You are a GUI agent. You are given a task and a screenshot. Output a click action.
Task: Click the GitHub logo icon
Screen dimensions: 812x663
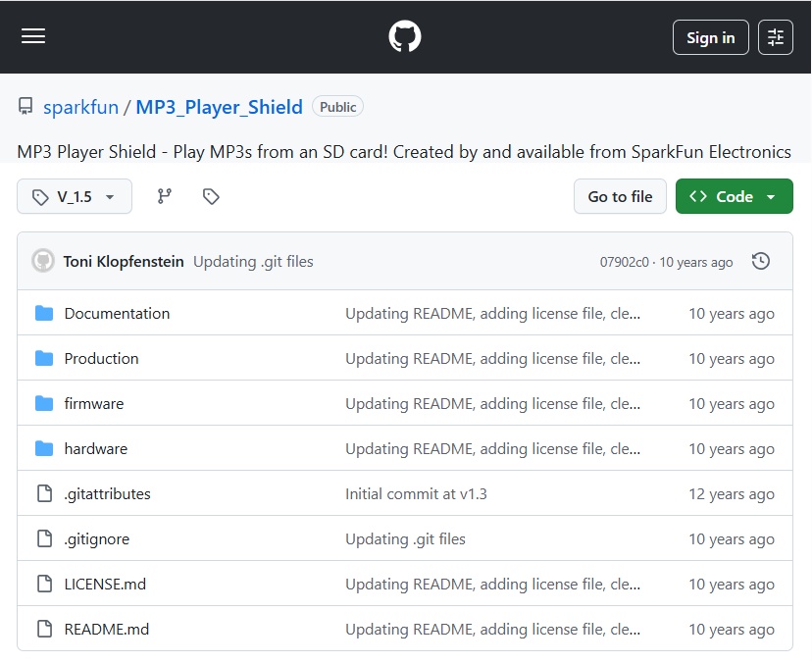[x=405, y=37]
